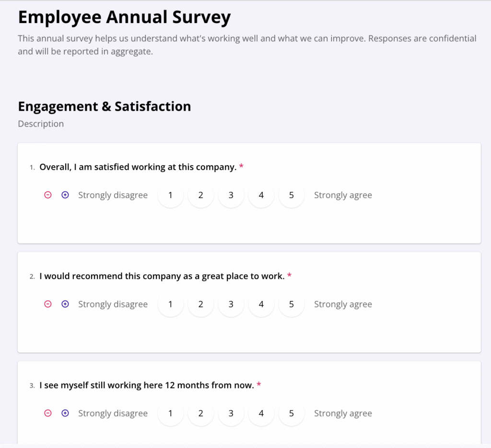Edit the Engagement & Satisfaction section heading
Viewport: 491px width, 448px height.
104,106
